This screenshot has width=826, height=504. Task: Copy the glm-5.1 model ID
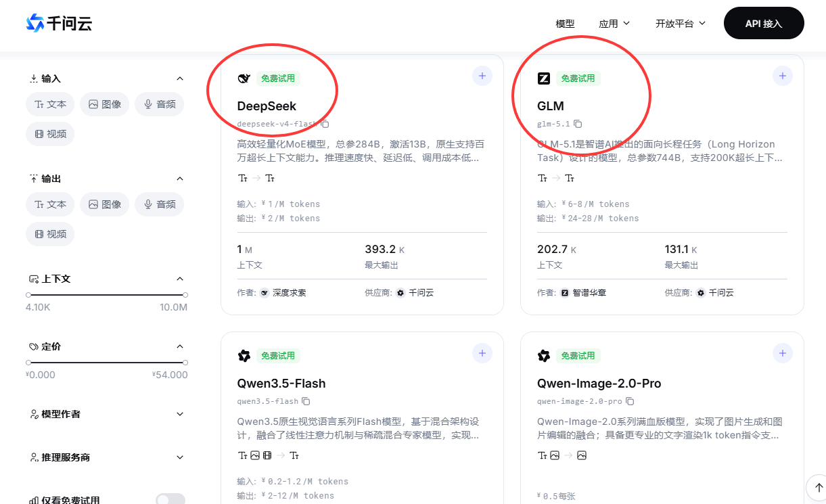click(578, 124)
